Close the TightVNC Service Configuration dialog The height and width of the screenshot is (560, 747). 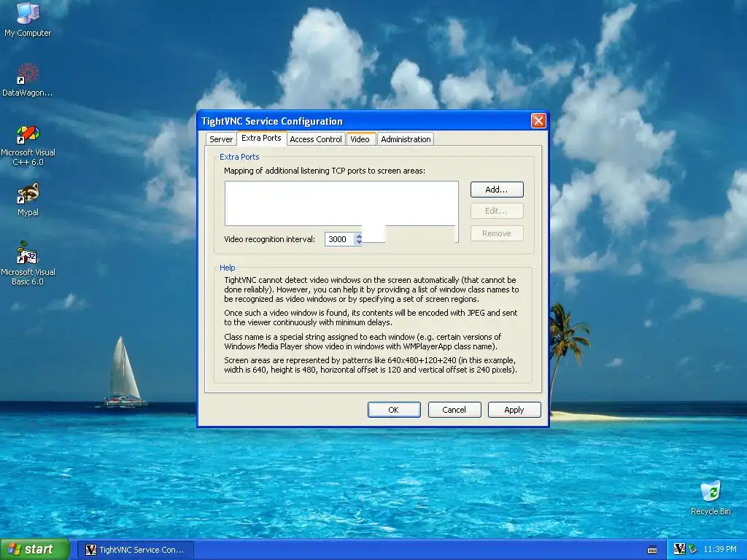[538, 121]
